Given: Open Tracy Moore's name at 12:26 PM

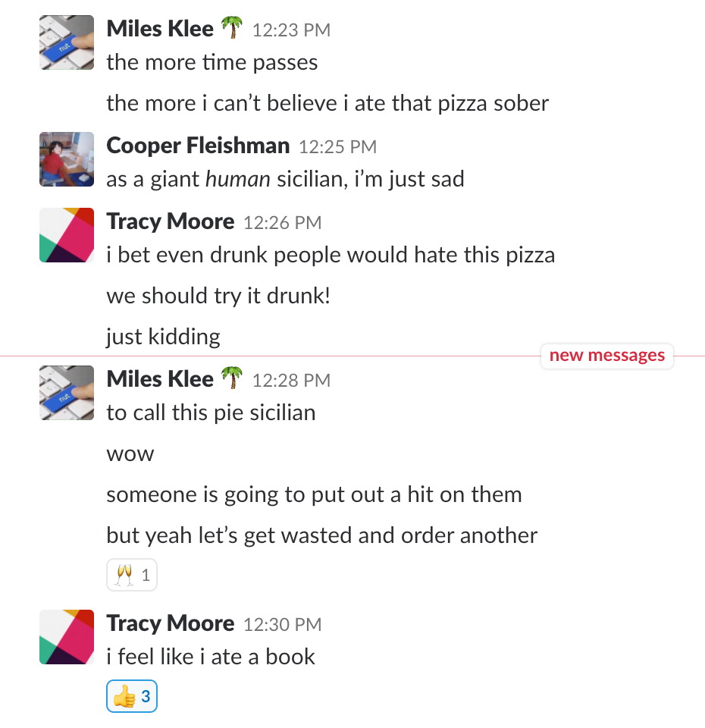Looking at the screenshot, I should click(x=171, y=221).
